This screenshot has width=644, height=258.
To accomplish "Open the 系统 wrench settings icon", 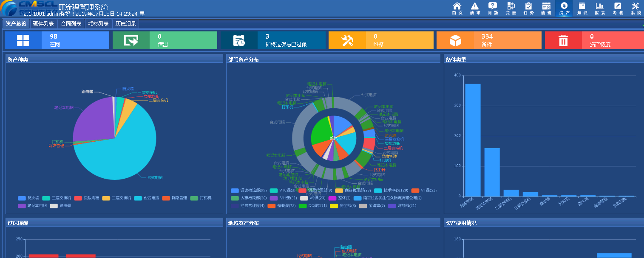I will [635, 8].
